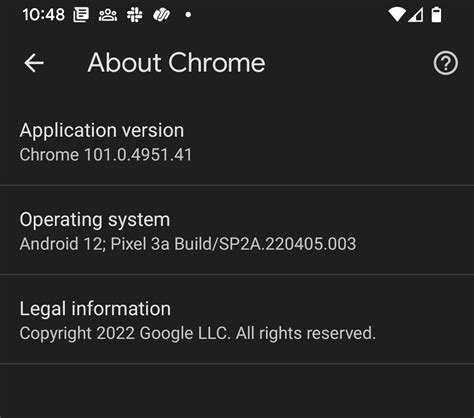Screen dimensions: 474x418
Task: Tap the battery status icon
Action: pos(436,15)
